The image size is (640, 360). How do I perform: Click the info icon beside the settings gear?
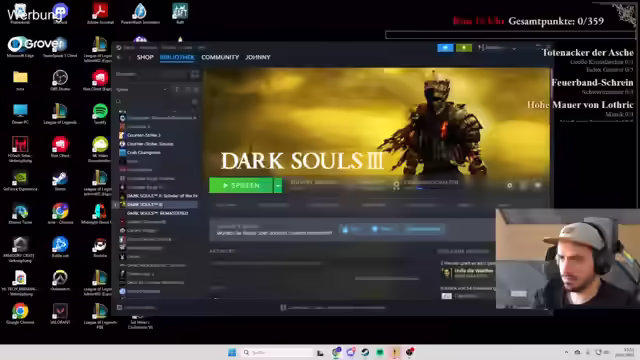[524, 186]
